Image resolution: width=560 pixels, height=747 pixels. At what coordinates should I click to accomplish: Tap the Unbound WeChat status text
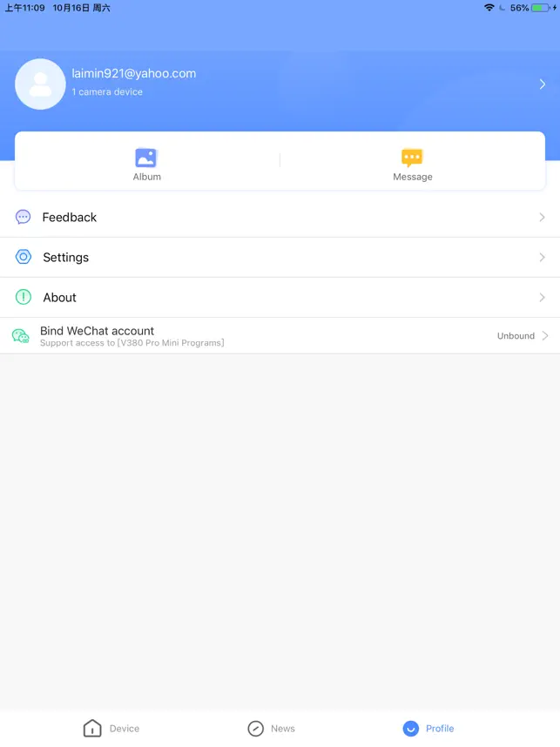pyautogui.click(x=516, y=336)
